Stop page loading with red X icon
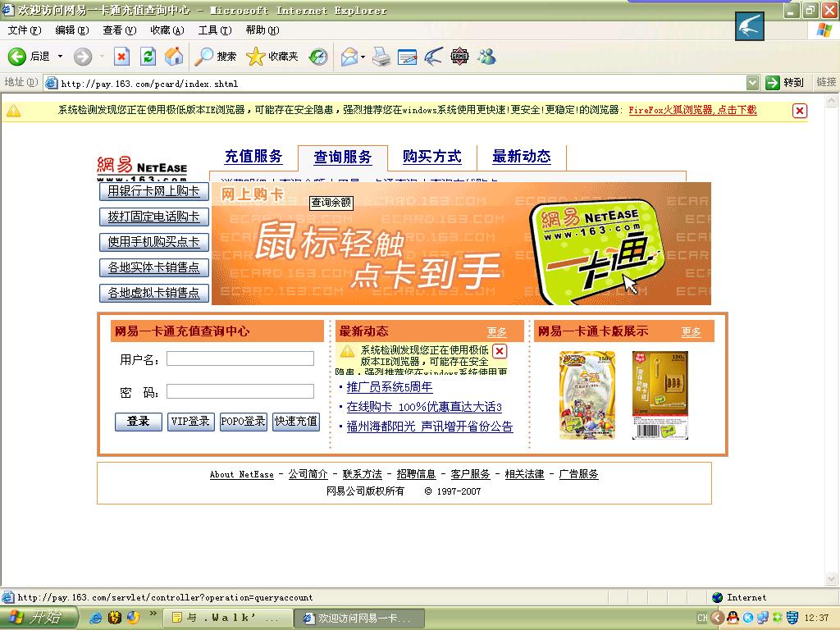The image size is (840, 630). [122, 57]
